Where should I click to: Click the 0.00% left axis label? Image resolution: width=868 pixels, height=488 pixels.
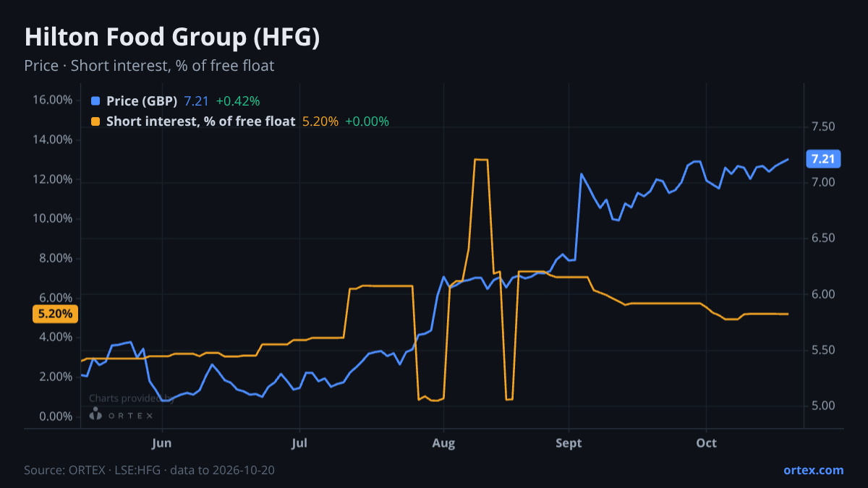pyautogui.click(x=55, y=416)
